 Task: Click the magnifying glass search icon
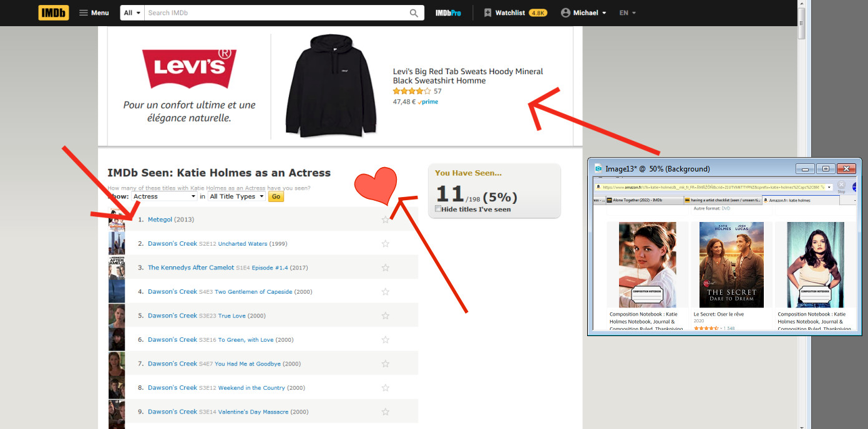414,12
